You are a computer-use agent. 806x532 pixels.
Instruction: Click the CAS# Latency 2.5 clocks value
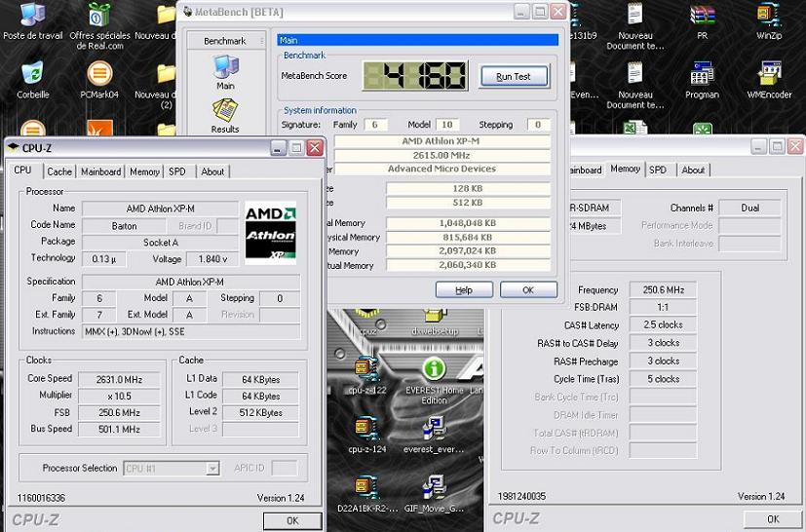point(663,324)
